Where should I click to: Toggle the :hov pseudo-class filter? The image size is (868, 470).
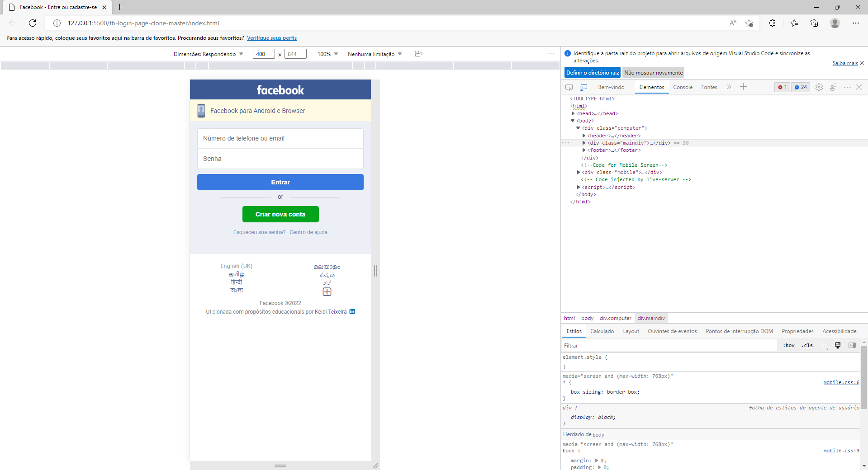point(788,345)
